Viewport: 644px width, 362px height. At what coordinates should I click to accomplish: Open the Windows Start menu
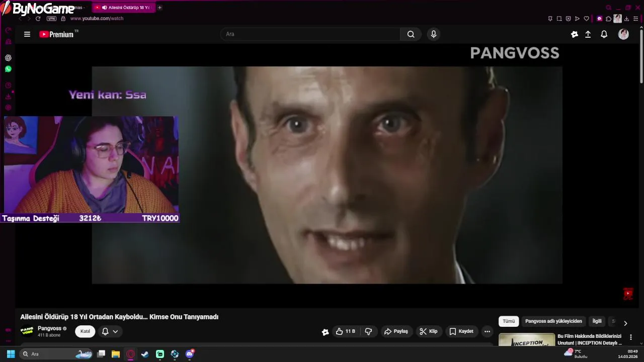click(11, 354)
